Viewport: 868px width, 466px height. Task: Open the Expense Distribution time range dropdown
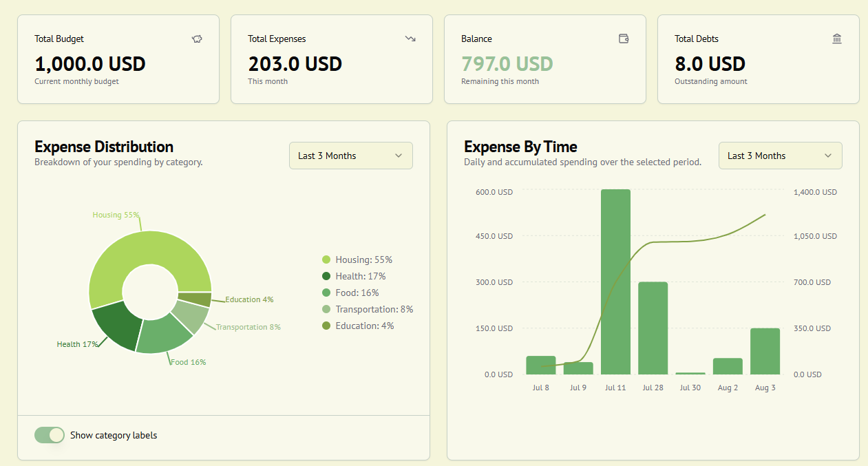pos(351,156)
